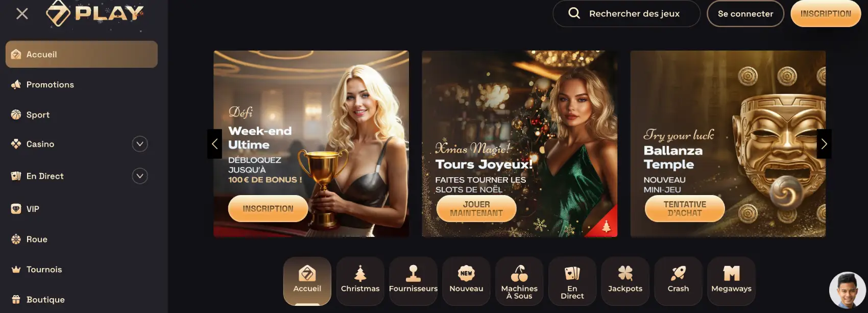Focus the Rechercher des jeux search field
Image resolution: width=868 pixels, height=313 pixels.
[626, 14]
